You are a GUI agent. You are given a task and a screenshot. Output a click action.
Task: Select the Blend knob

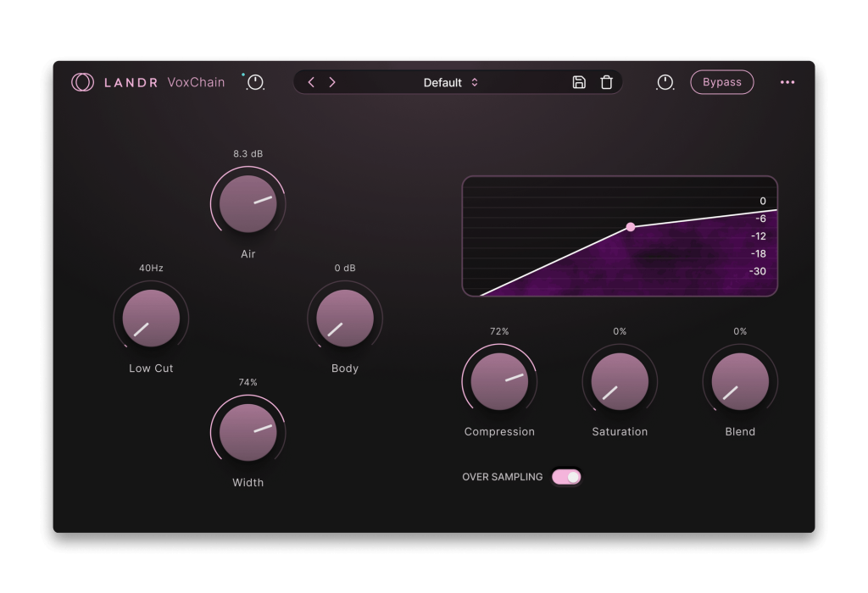pos(740,381)
